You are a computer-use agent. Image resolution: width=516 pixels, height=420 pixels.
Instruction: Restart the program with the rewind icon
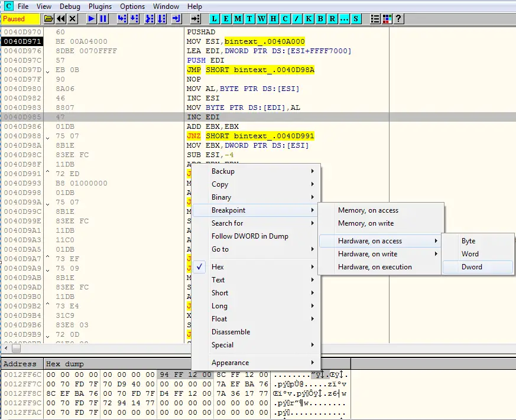click(x=61, y=19)
